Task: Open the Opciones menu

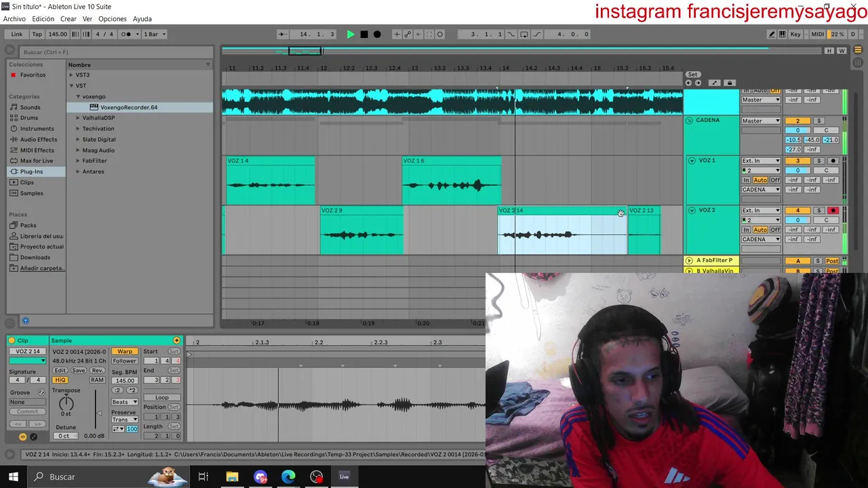Action: pos(113,19)
